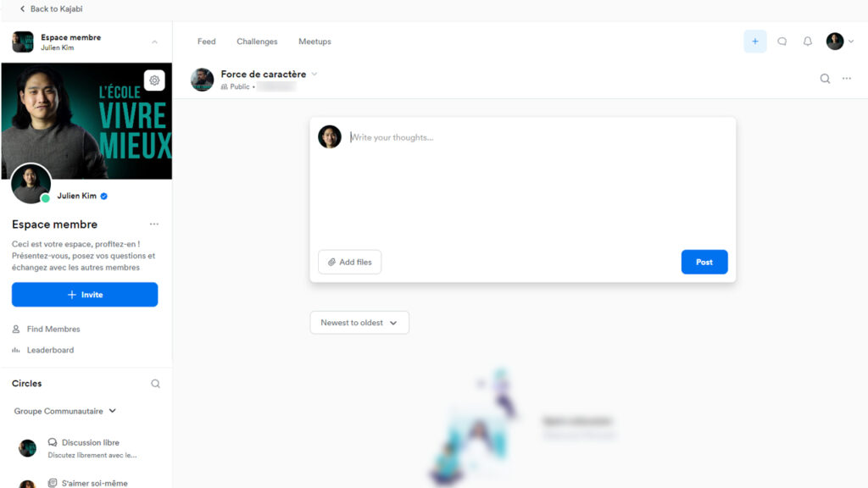Open Espace membre three-dot menu
This screenshot has height=488, width=868.
154,224
